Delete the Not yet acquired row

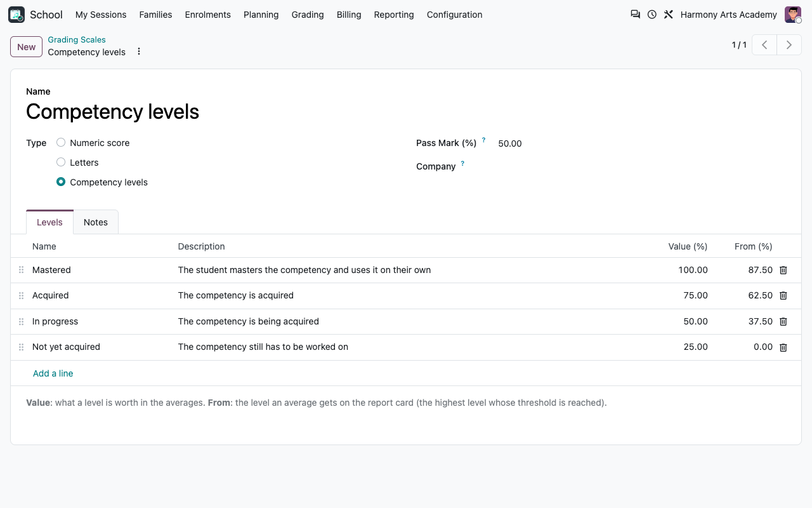(783, 347)
